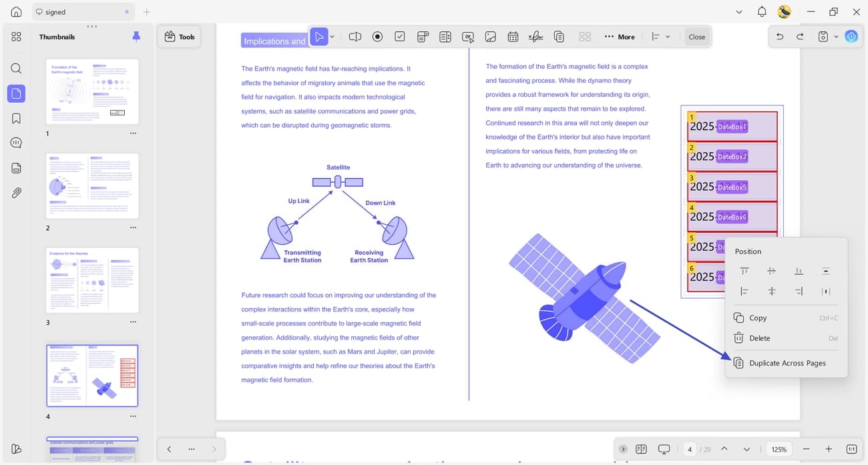Click the save icon at top right
Screen dimensions: 868x465
coord(823,37)
